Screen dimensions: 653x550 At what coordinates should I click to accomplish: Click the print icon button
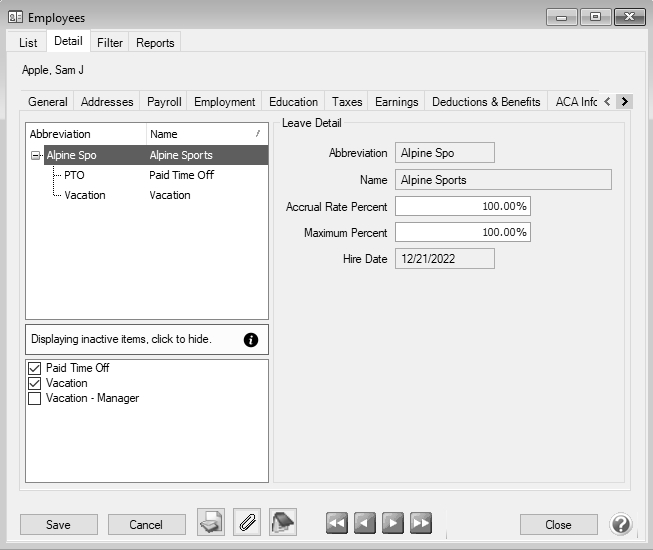[x=211, y=523]
